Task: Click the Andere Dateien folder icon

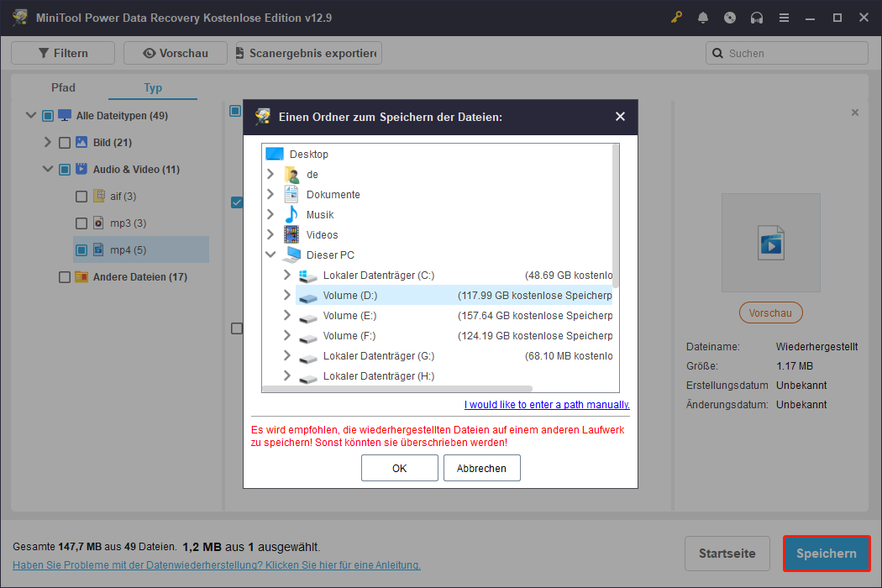Action: click(x=81, y=276)
